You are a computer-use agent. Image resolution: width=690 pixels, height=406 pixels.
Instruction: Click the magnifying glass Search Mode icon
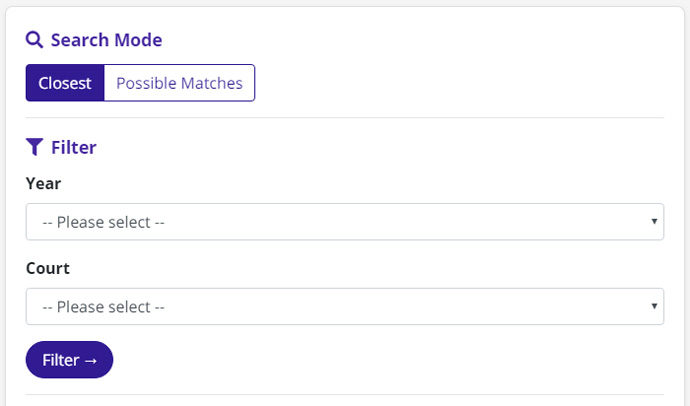coord(34,40)
